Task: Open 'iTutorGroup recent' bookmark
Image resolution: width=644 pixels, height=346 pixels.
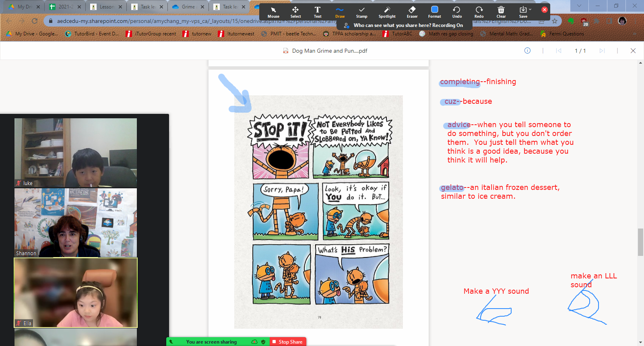Action: coord(151,34)
